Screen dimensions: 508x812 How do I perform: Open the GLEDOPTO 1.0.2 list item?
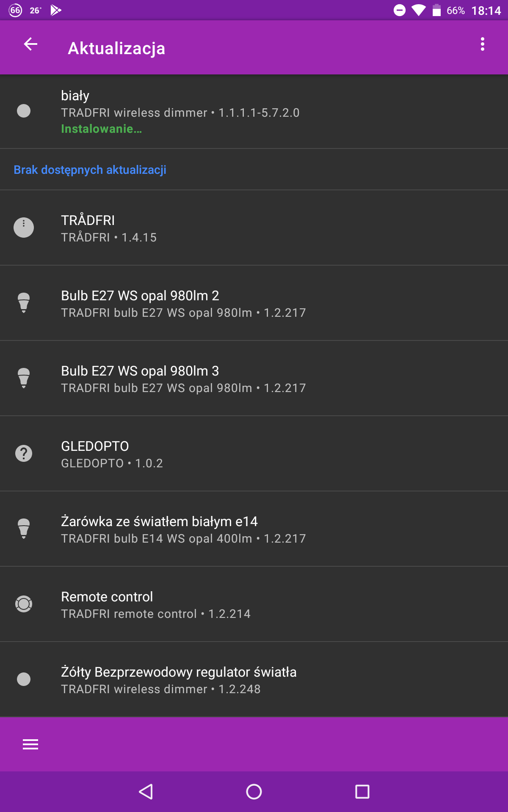pyautogui.click(x=254, y=454)
